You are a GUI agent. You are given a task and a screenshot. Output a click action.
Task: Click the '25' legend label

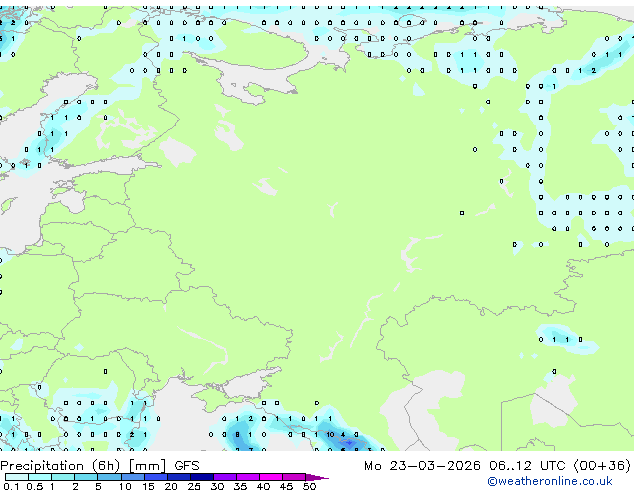(194, 486)
